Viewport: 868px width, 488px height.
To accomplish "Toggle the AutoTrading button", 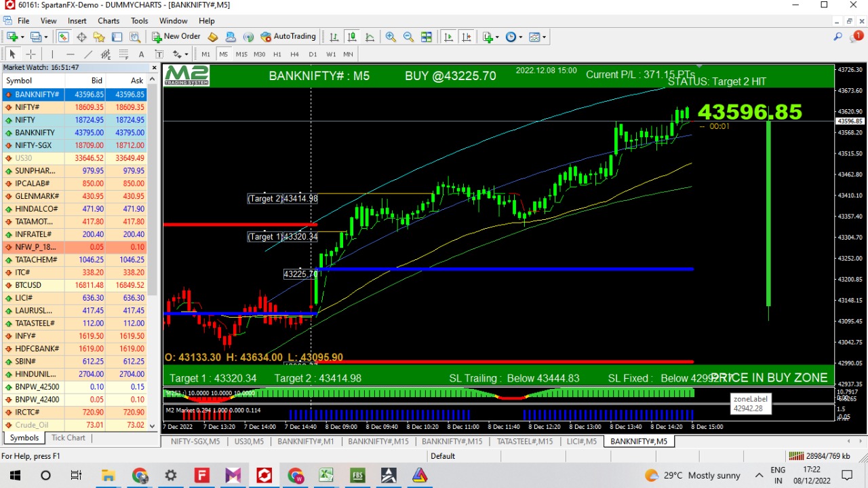I will tap(288, 37).
